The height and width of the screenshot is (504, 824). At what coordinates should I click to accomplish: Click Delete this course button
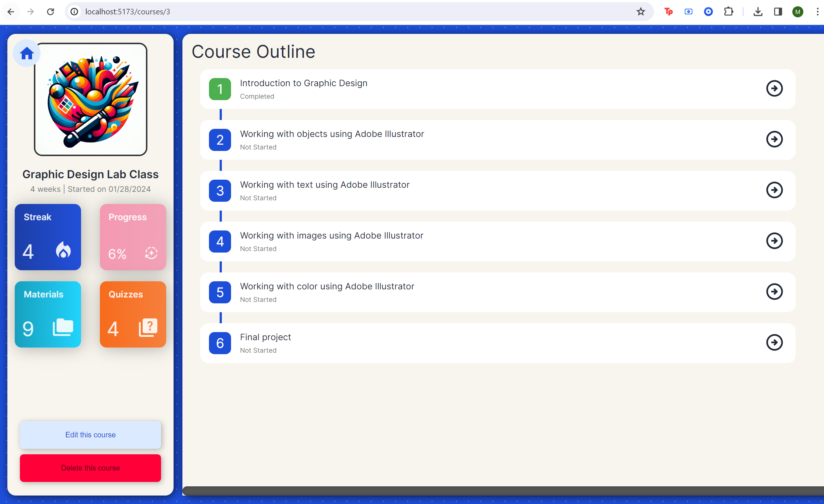(90, 468)
